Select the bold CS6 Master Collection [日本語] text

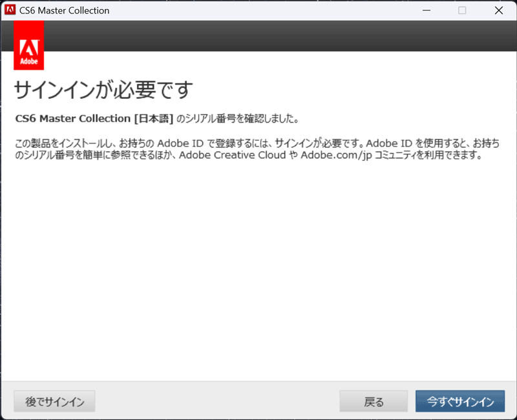pyautogui.click(x=94, y=118)
